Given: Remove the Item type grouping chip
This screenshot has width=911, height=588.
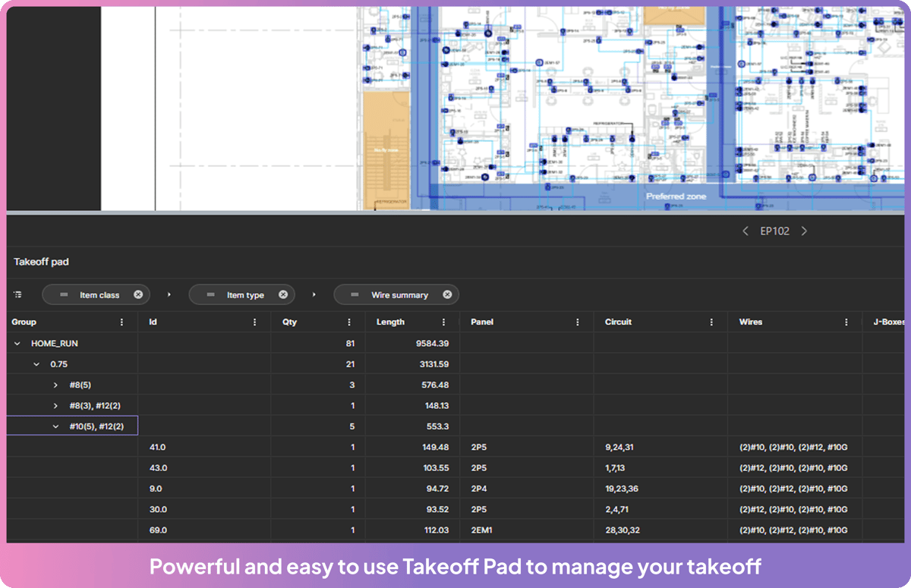Looking at the screenshot, I should click(282, 294).
